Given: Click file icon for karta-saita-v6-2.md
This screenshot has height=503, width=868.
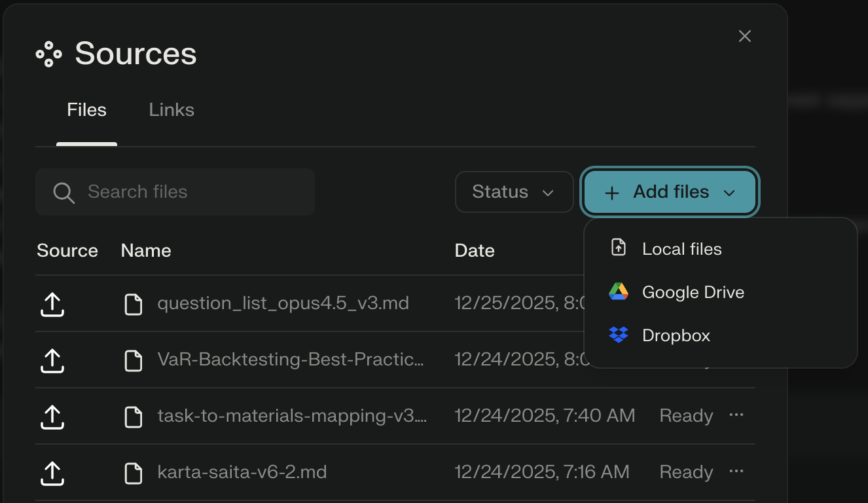Looking at the screenshot, I should pos(134,472).
